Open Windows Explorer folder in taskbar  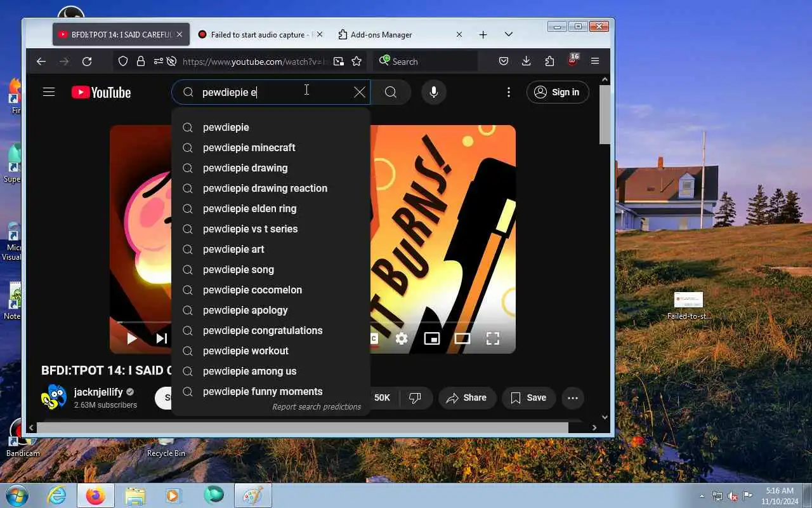pos(135,495)
